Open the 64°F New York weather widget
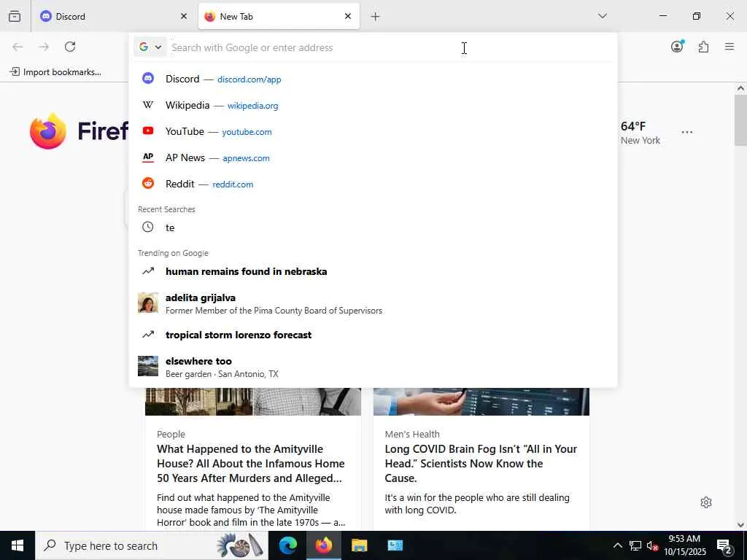 pos(640,133)
